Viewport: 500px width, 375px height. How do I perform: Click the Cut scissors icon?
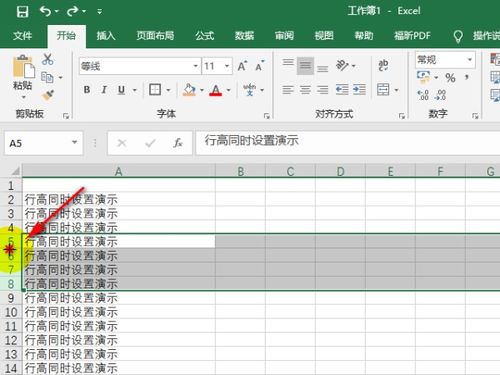click(x=47, y=59)
